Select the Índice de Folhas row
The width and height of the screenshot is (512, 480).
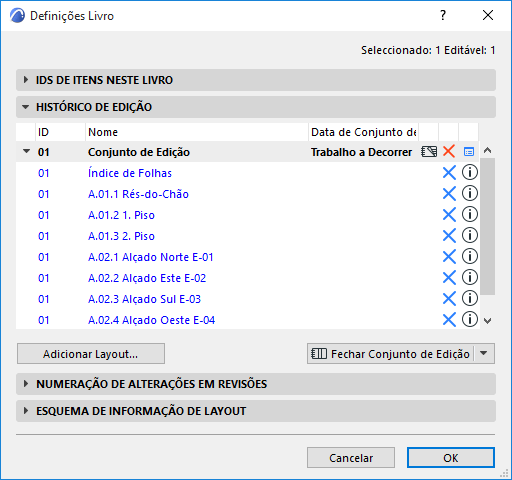247,173
